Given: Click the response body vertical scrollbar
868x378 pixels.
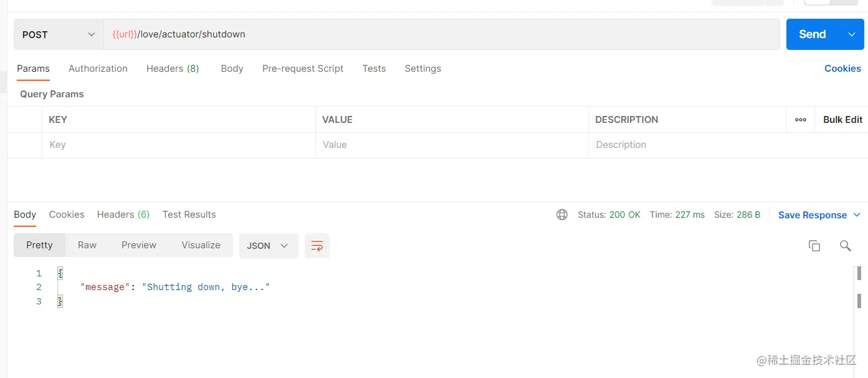Looking at the screenshot, I should click(859, 321).
